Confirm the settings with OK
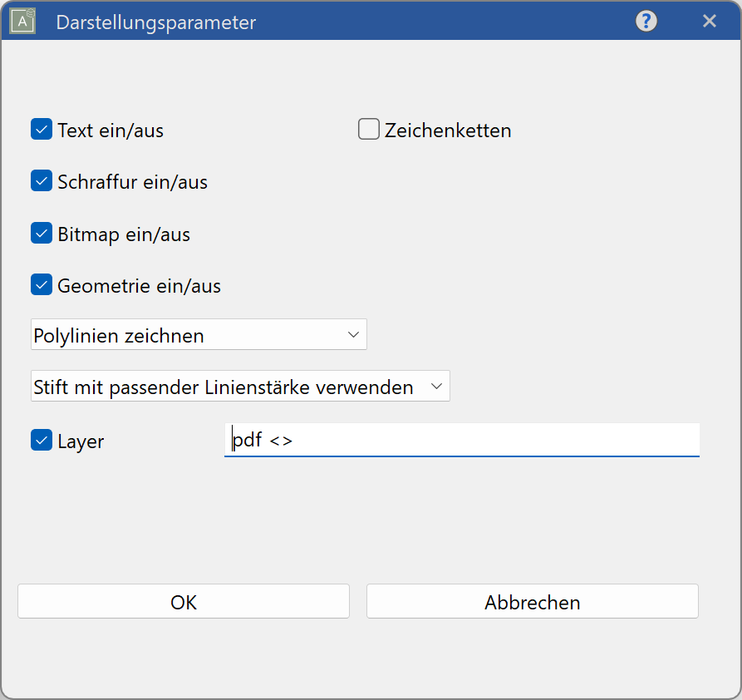This screenshot has width=742, height=700. coord(183,601)
